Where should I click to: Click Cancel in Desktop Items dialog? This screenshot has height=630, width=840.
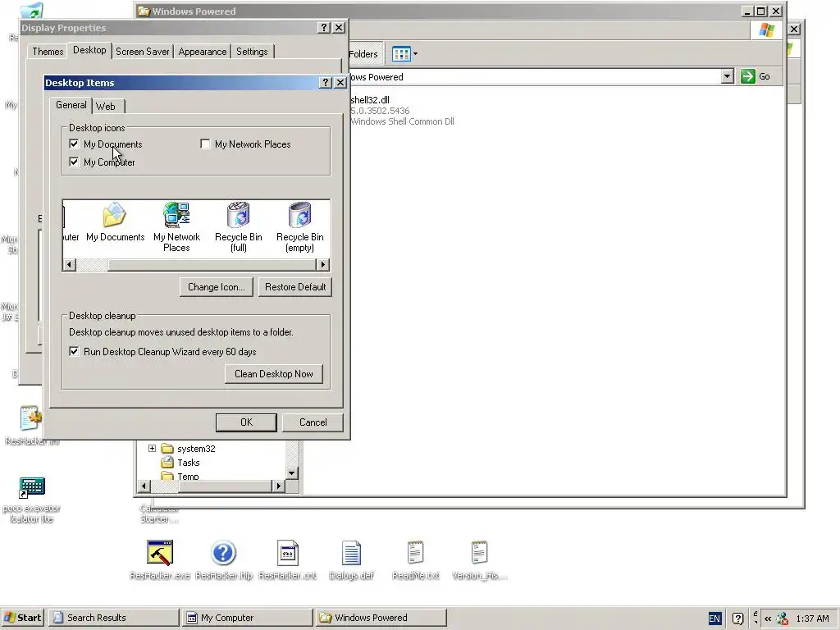click(x=313, y=422)
